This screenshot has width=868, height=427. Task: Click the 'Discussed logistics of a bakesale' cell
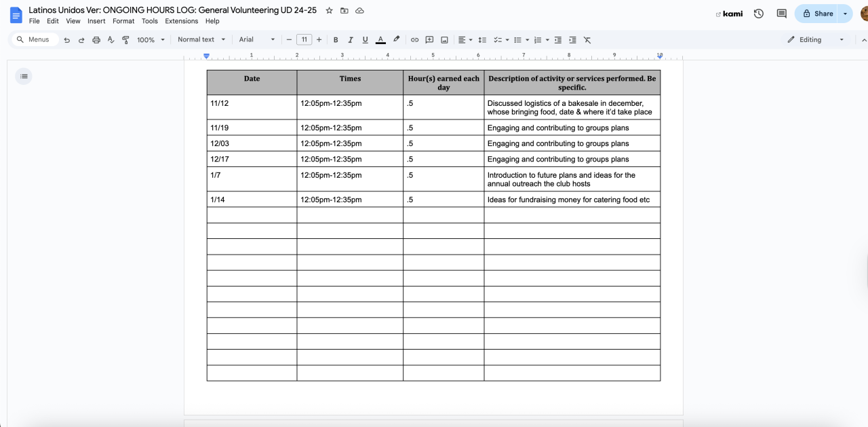click(x=572, y=107)
